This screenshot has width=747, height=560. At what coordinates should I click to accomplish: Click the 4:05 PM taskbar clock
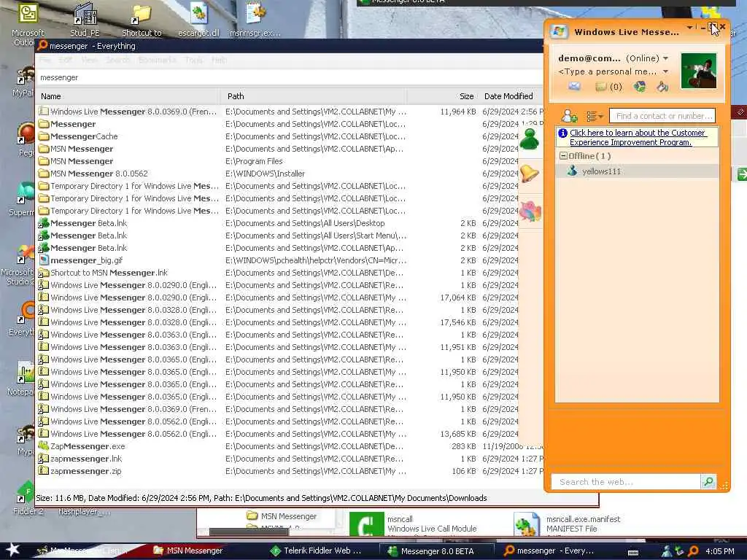click(x=720, y=551)
